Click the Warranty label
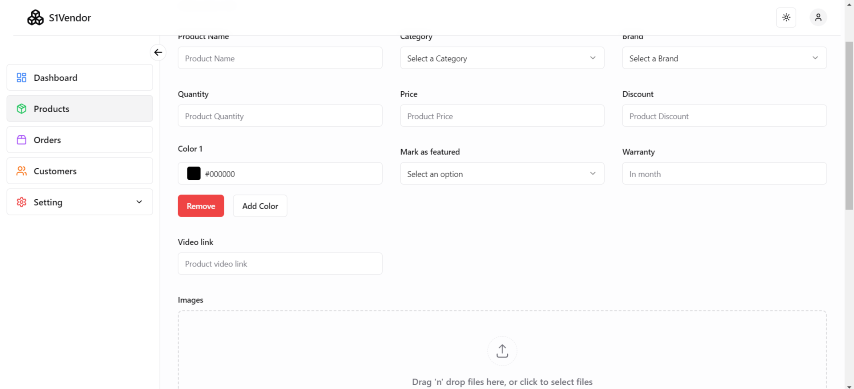 pos(639,152)
